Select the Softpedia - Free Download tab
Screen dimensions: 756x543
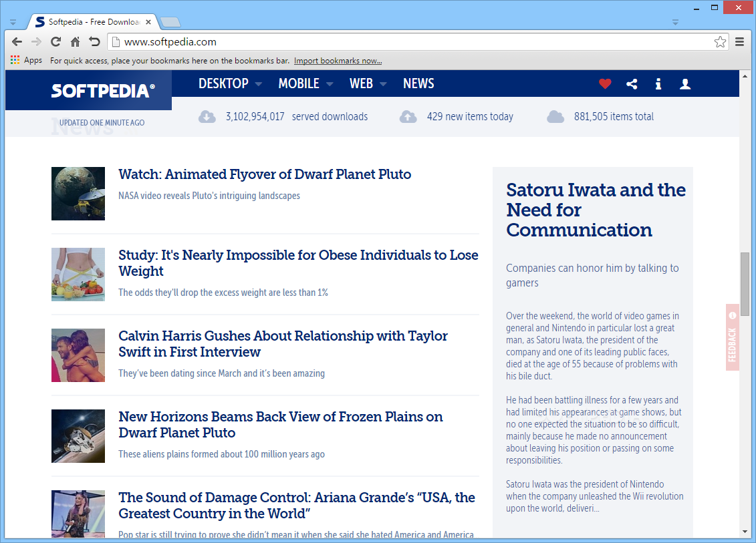pos(94,21)
